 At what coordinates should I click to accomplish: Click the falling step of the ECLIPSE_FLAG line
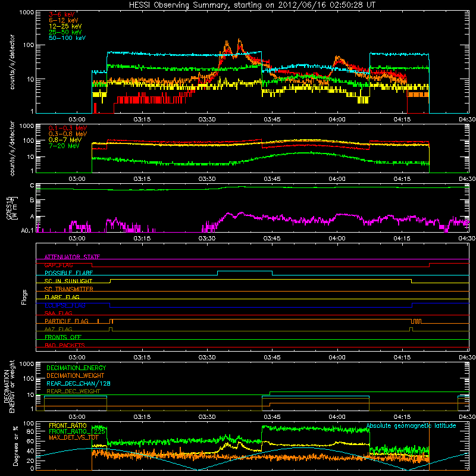(x=109, y=305)
